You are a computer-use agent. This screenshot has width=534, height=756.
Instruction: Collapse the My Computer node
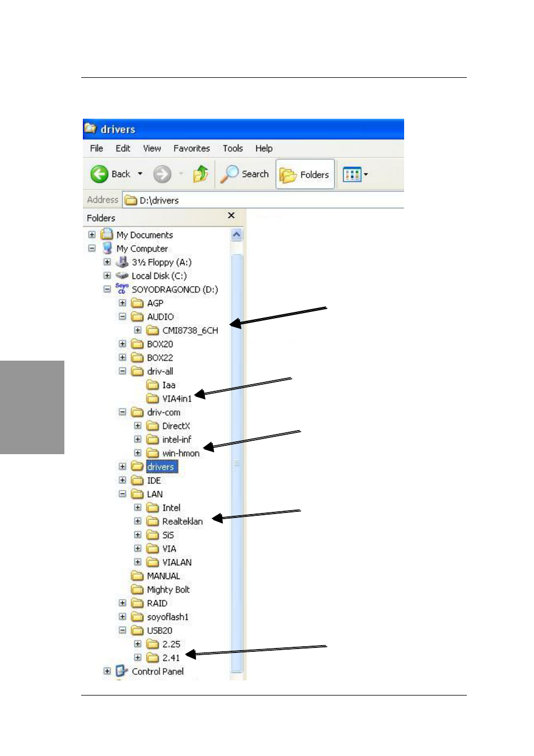point(92,248)
